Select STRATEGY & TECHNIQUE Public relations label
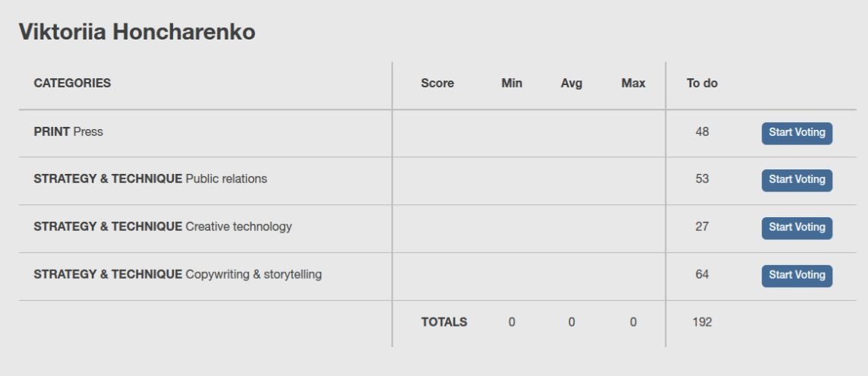 [150, 179]
